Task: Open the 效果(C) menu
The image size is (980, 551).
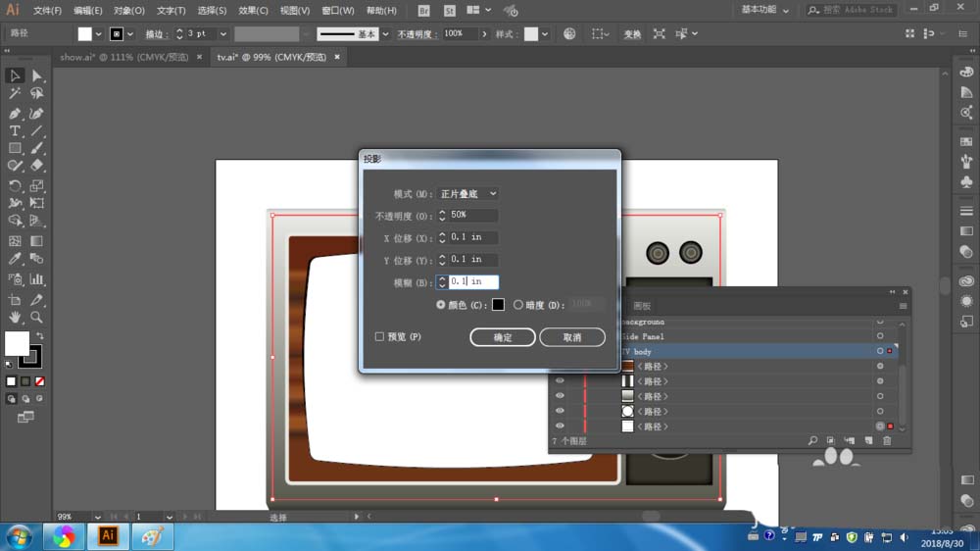Action: (253, 11)
